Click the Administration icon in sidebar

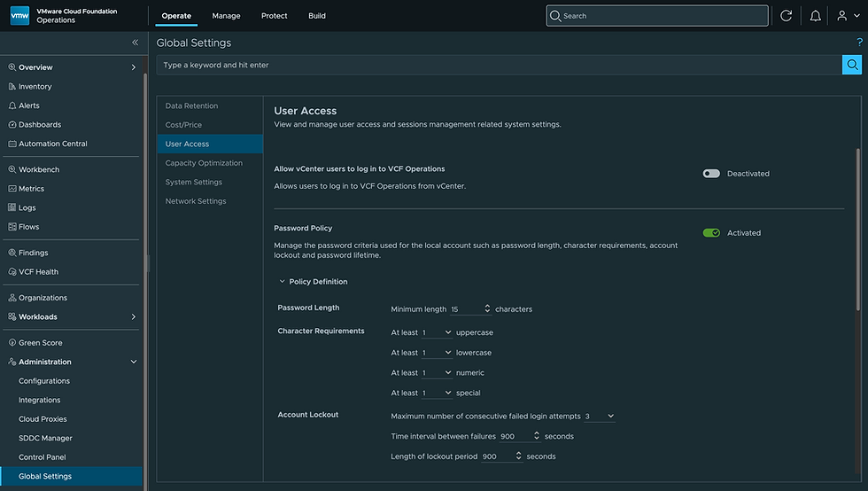pyautogui.click(x=12, y=362)
